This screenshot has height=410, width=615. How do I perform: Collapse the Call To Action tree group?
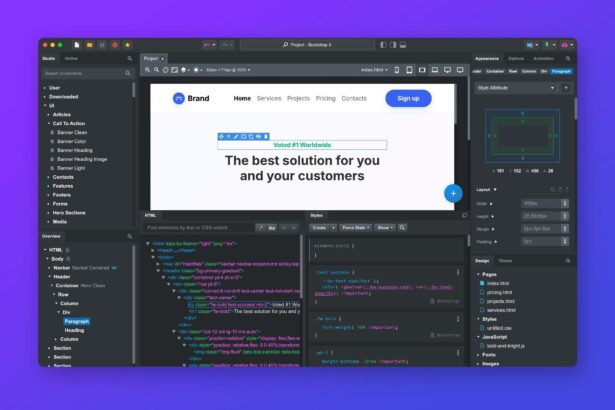coord(49,123)
